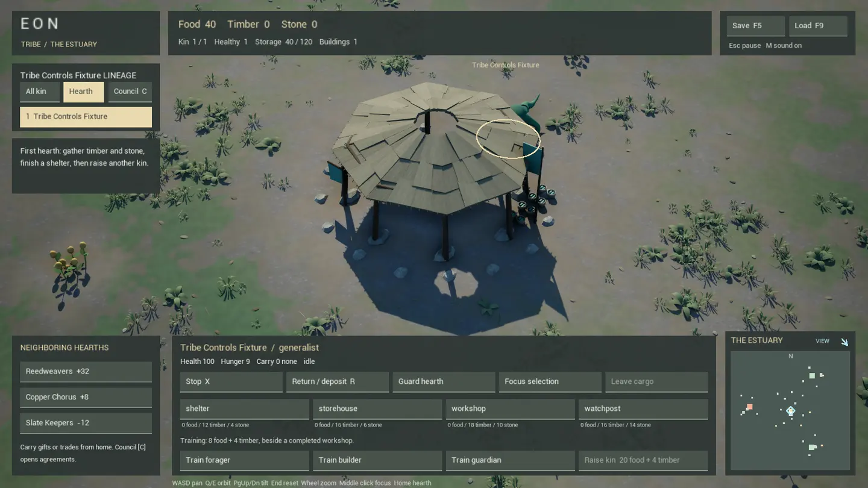Screen dimensions: 868x488
Task: Click the 'TRIBE / THE ESTUARY' breadcrumb
Action: tap(59, 45)
